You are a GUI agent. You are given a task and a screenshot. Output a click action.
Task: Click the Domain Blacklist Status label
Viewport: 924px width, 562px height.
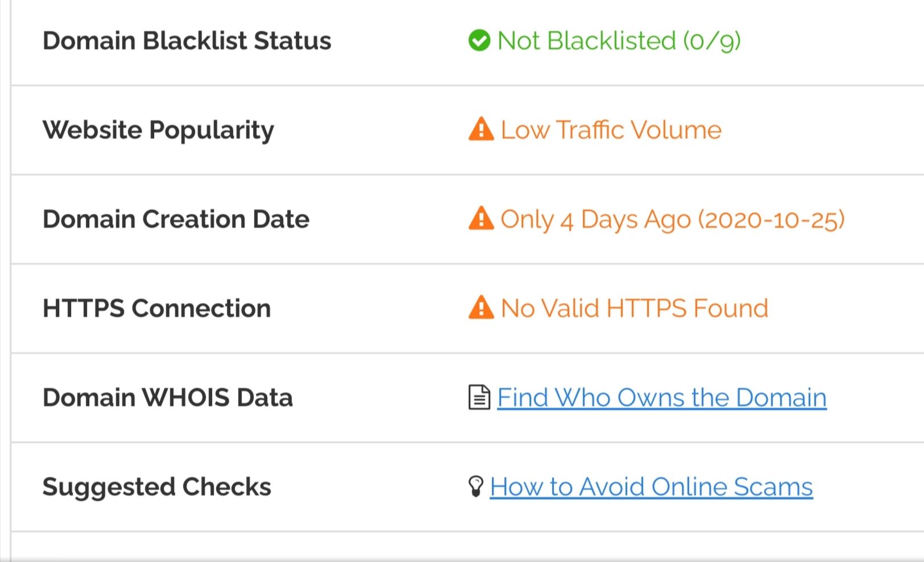tap(187, 41)
